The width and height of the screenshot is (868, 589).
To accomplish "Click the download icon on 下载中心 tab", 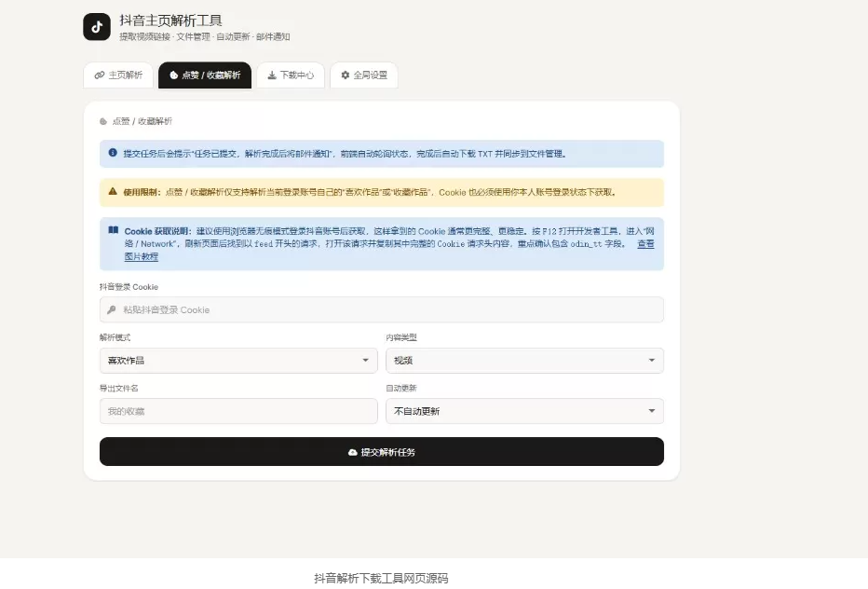I will [x=272, y=75].
